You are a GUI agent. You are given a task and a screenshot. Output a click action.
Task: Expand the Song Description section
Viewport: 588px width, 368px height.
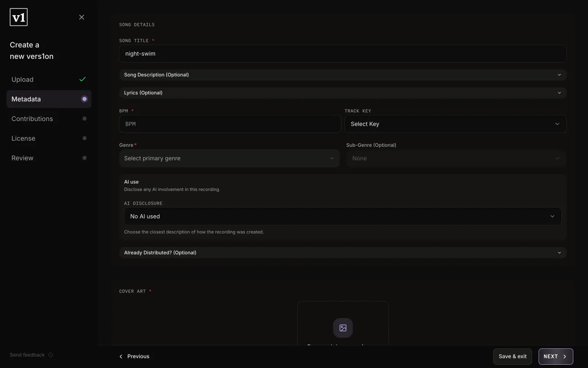(343, 75)
